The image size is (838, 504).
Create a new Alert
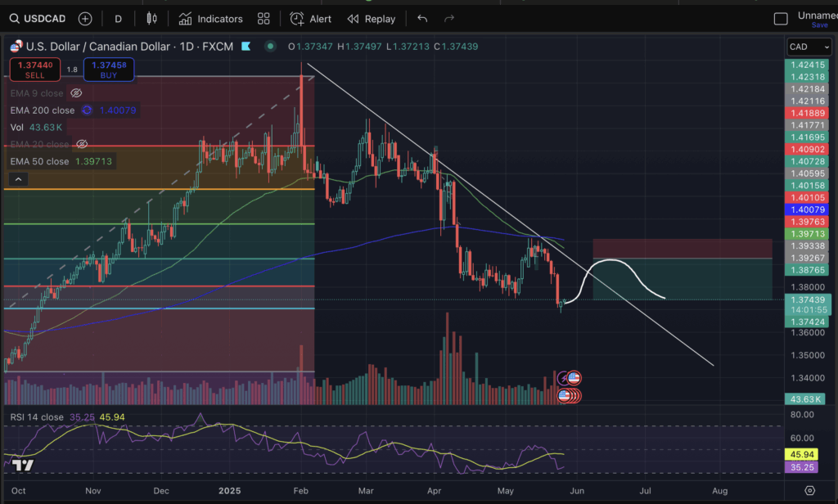tap(311, 18)
